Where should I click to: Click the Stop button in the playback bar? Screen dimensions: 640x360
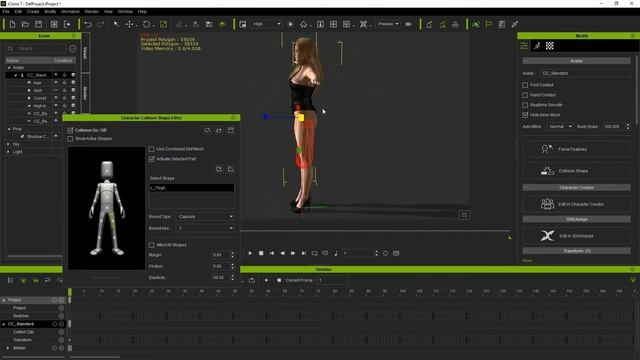coord(261,253)
